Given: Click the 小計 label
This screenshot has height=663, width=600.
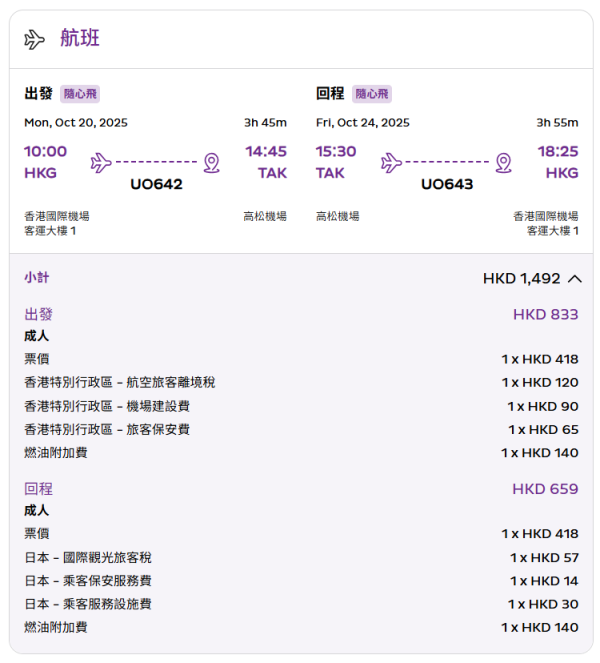Looking at the screenshot, I should tap(36, 278).
